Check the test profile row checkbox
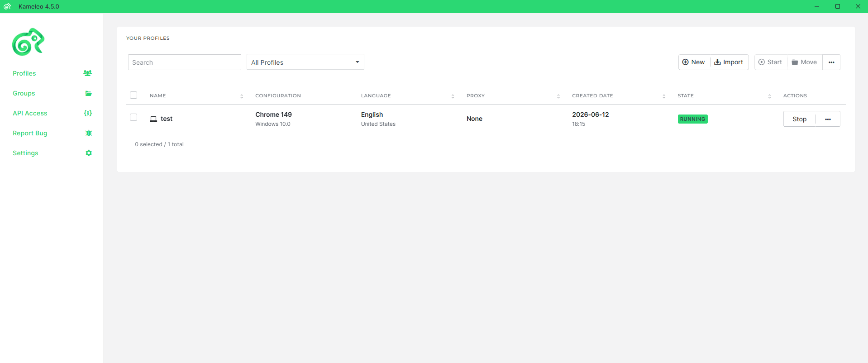The height and width of the screenshot is (363, 868). (134, 117)
